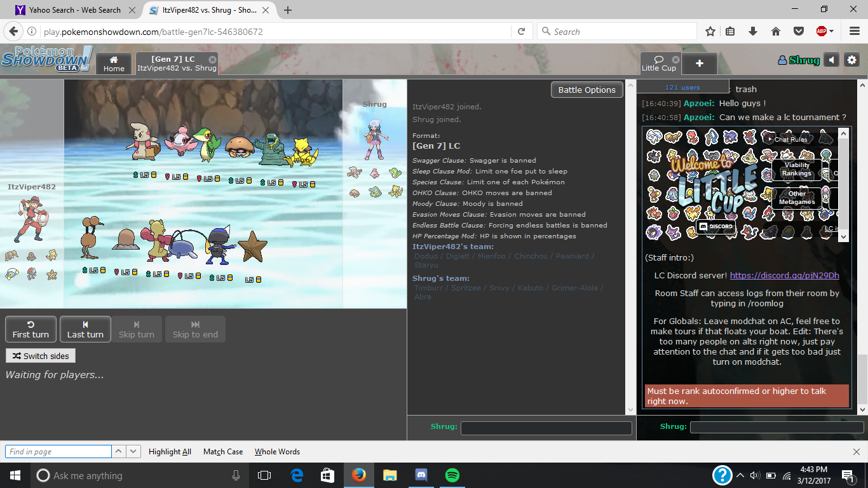The height and width of the screenshot is (488, 868).
Task: Open the Downloads arrow panel
Action: 753,32
